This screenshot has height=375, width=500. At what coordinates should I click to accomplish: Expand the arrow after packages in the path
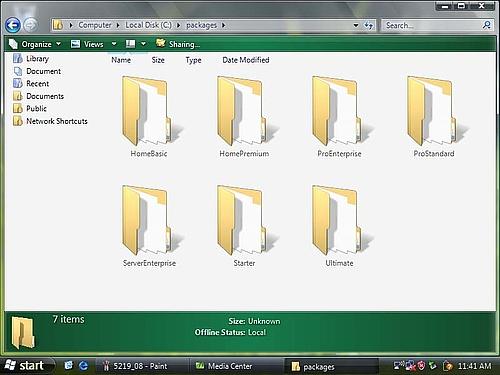point(223,25)
